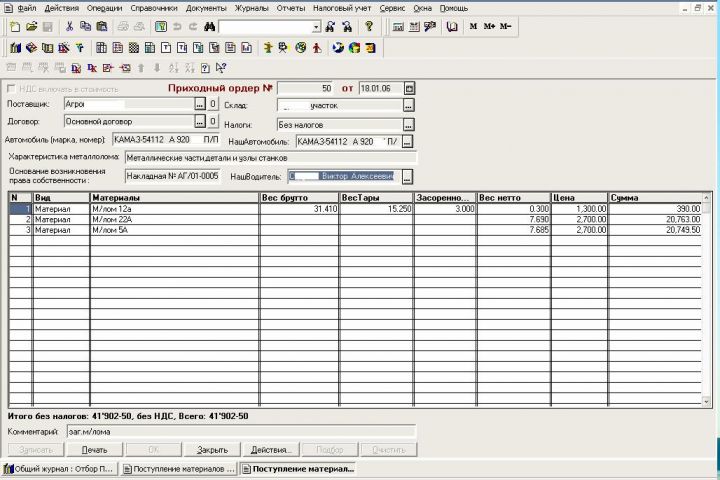
Task: Open the Склад selection ellipsis button
Action: pyautogui.click(x=408, y=106)
